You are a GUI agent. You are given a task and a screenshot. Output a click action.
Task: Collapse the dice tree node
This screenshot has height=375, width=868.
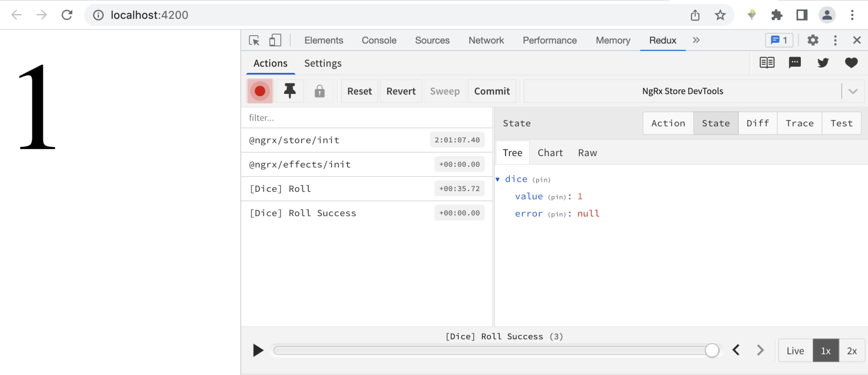click(498, 179)
